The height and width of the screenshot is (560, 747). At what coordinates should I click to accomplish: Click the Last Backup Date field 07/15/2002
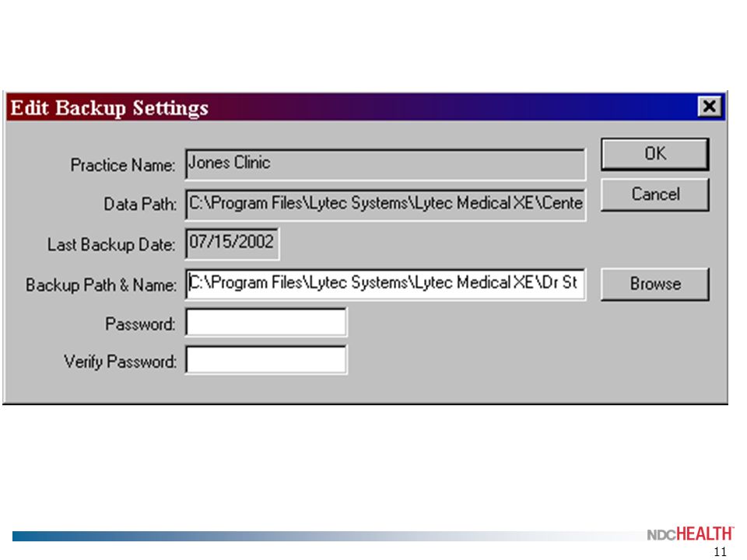pos(232,243)
